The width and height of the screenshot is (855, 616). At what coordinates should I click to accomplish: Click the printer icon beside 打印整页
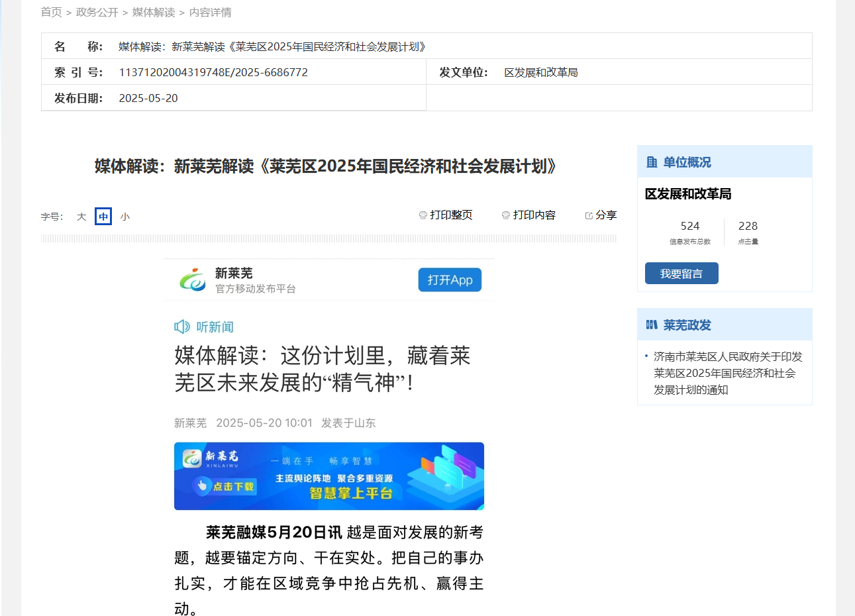423,215
